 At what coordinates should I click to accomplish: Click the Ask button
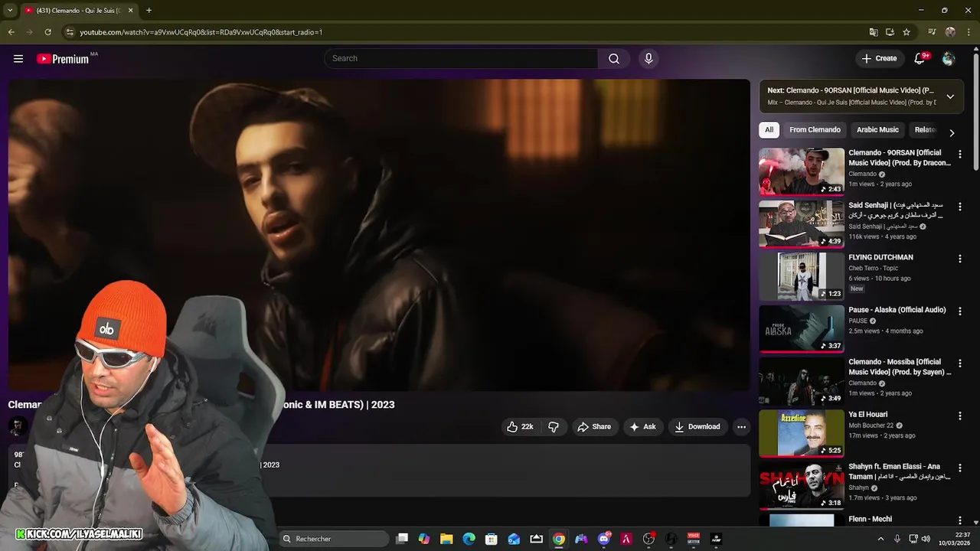[x=642, y=427]
